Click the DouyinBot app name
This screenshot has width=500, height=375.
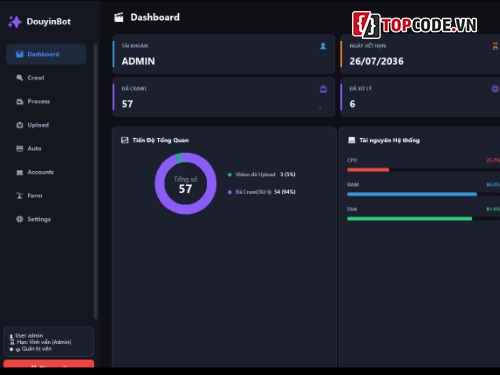(x=49, y=22)
